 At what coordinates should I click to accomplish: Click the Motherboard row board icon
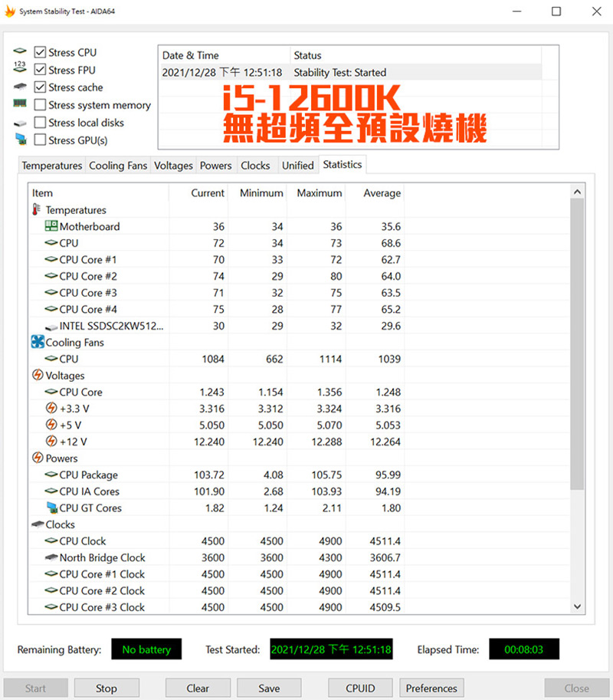tap(51, 226)
